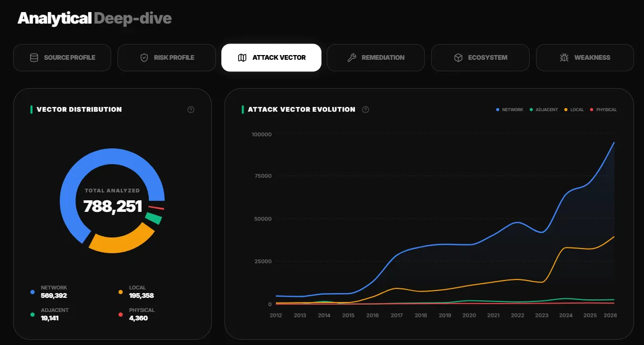Click the 100000 y-axis label
The width and height of the screenshot is (644, 345).
click(x=262, y=134)
